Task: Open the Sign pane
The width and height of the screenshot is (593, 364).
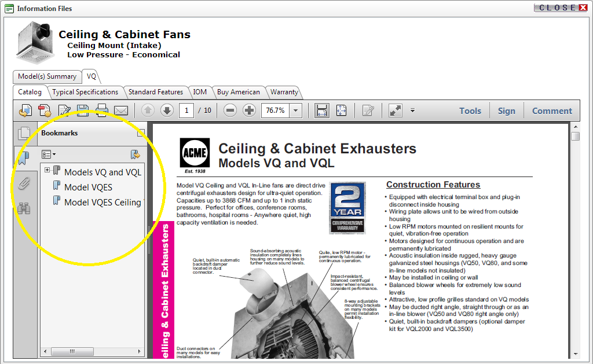Action: [x=506, y=111]
